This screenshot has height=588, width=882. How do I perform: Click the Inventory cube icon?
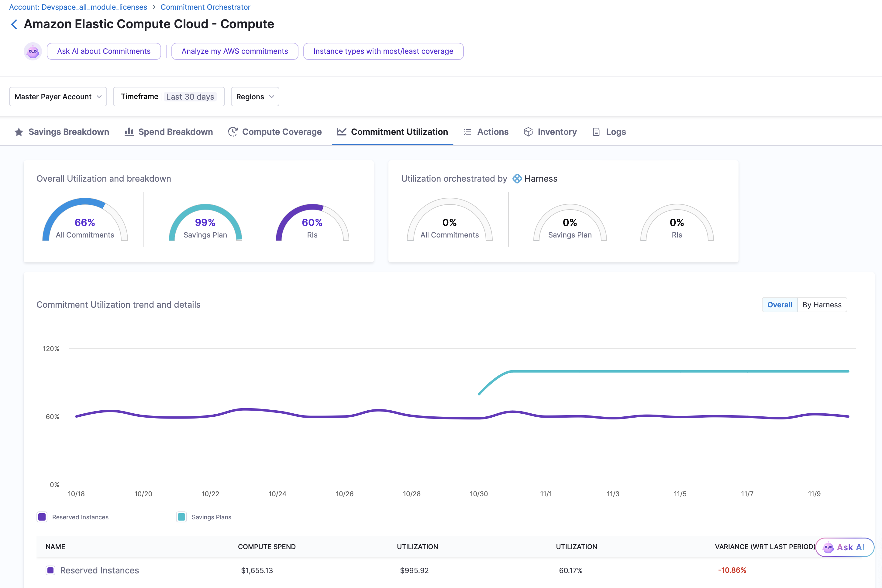[x=528, y=132]
